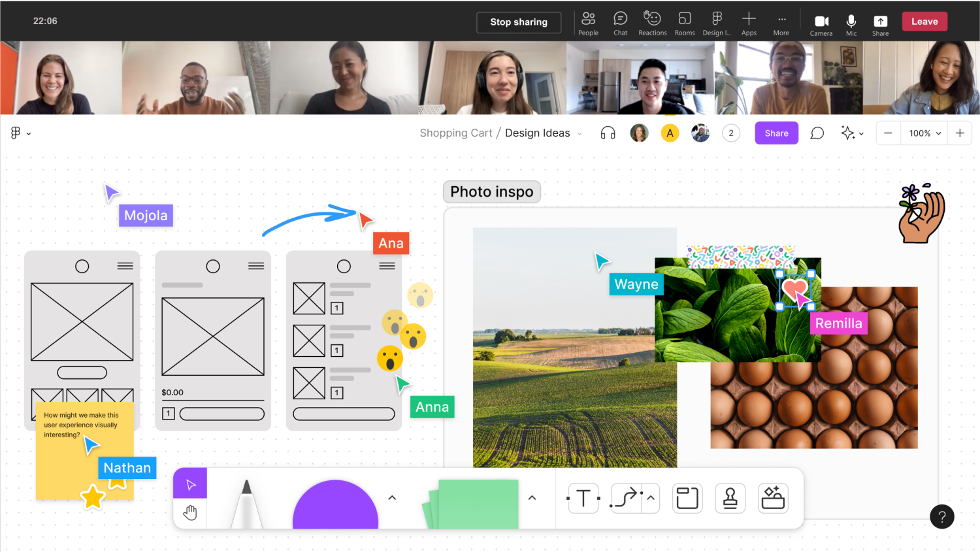This screenshot has width=980, height=560.
Task: Open the widgets and templates toolbox
Action: [773, 498]
